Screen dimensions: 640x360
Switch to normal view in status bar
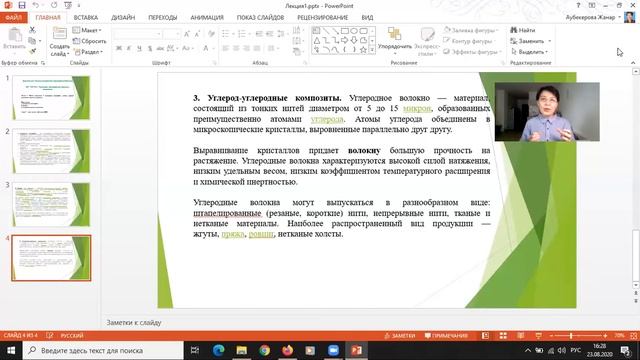click(485, 336)
